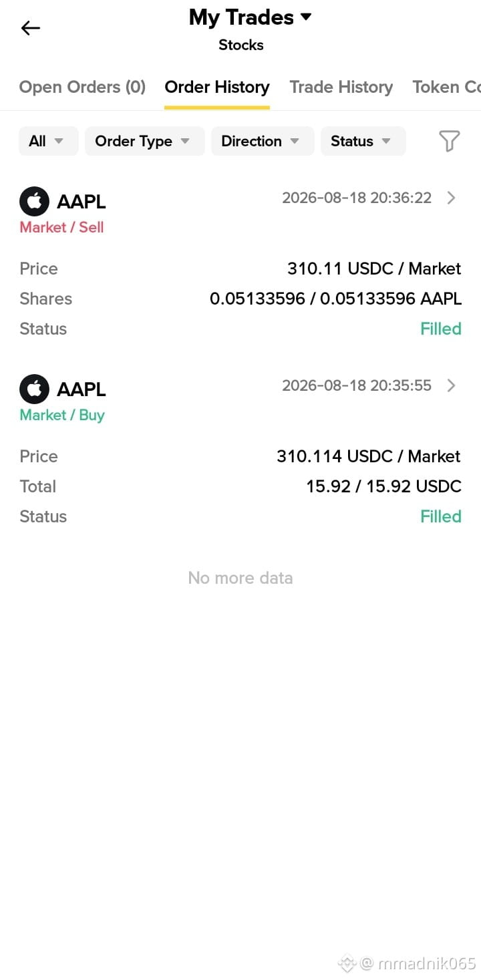Tap the 20:36:22 order timestamp

tap(357, 198)
